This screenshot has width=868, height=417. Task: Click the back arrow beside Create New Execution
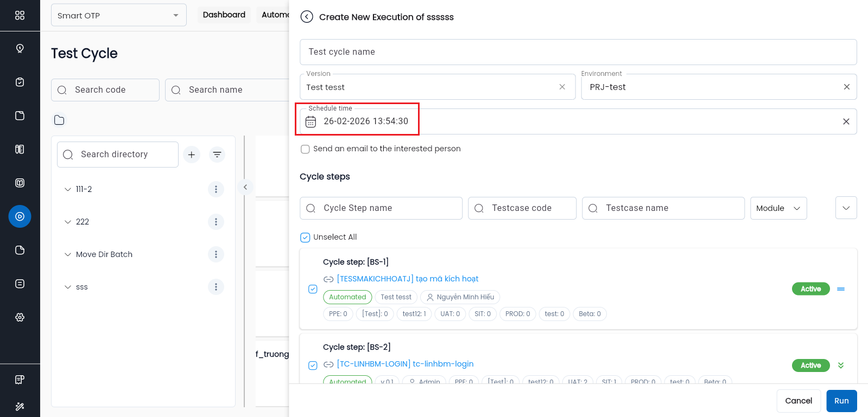[x=307, y=17]
